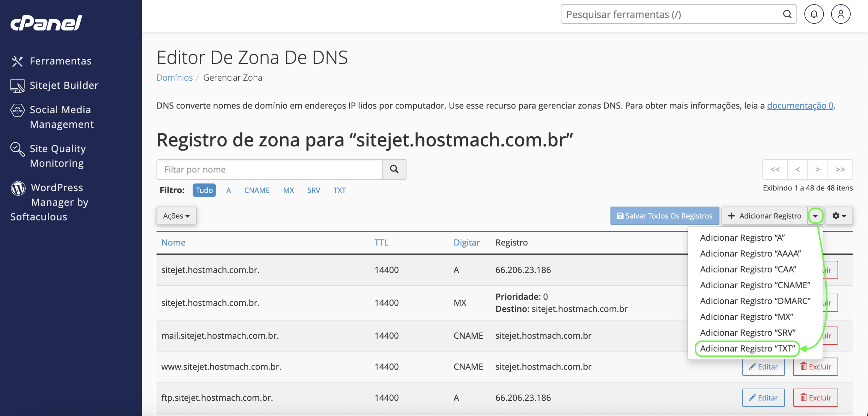Choose Adicionar Registro "A"
Screen dimensions: 868x416
click(x=742, y=238)
